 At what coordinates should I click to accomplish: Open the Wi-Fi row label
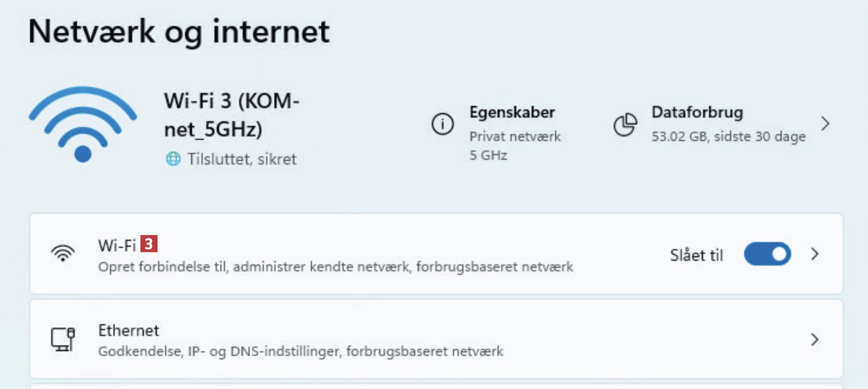pos(117,245)
